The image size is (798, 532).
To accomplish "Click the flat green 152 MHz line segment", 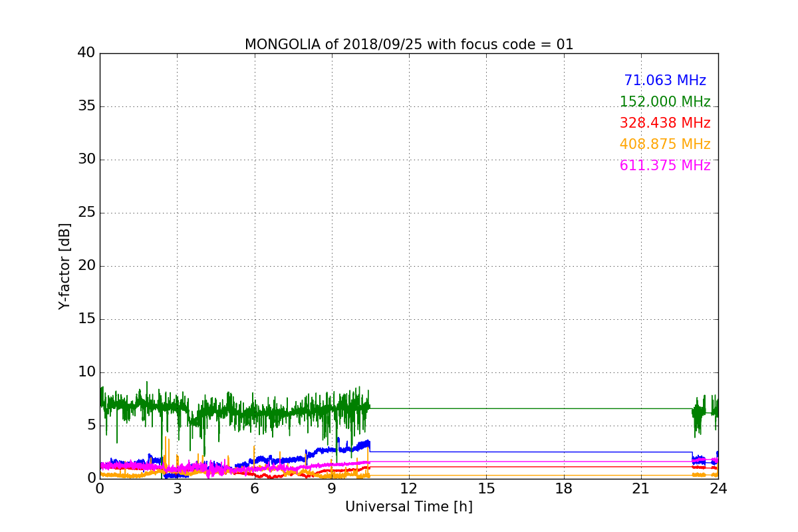I will 531,408.
